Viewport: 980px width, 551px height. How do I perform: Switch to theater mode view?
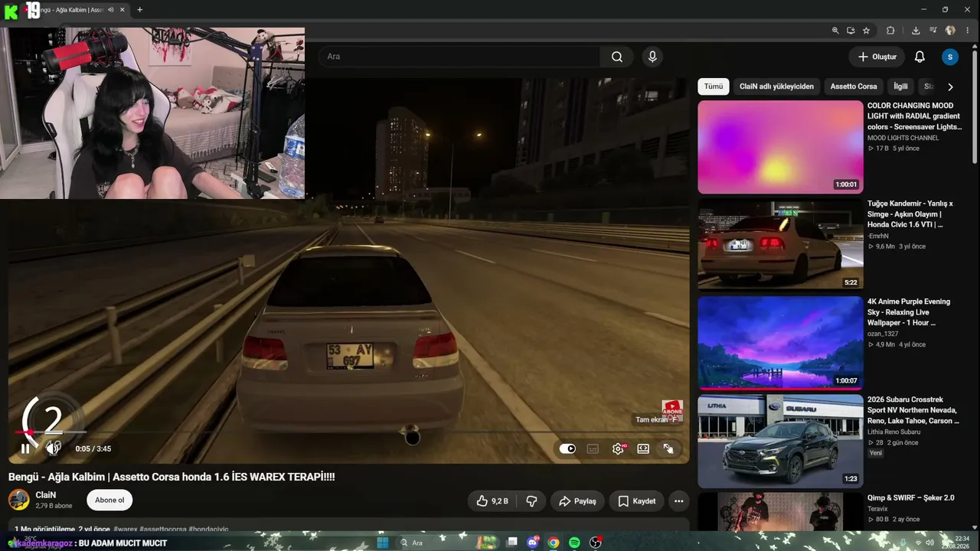tap(643, 449)
